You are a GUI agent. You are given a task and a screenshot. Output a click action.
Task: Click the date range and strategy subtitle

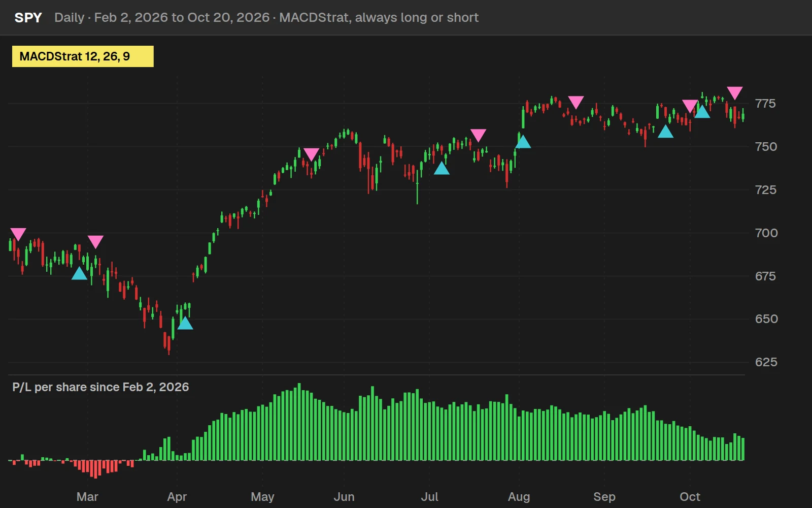tap(266, 18)
